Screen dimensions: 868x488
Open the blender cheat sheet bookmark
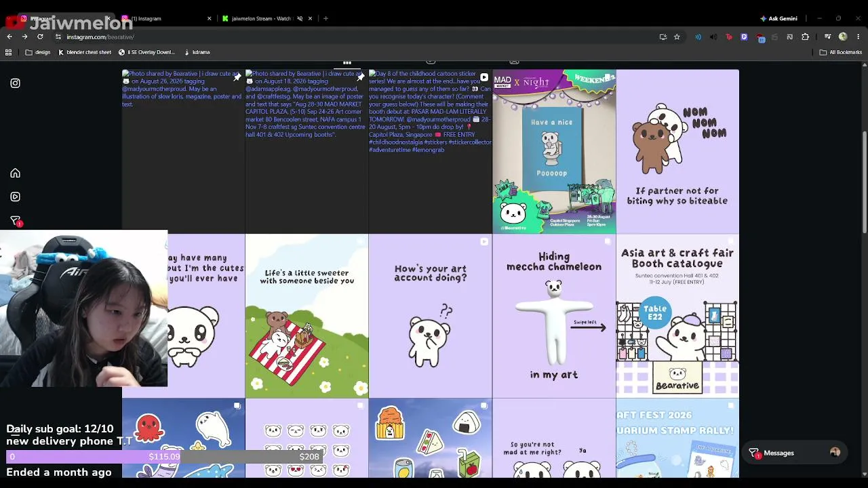pyautogui.click(x=84, y=52)
